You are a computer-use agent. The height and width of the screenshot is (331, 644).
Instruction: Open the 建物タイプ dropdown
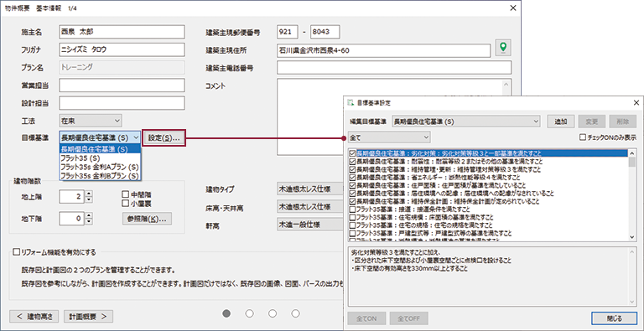pyautogui.click(x=310, y=189)
